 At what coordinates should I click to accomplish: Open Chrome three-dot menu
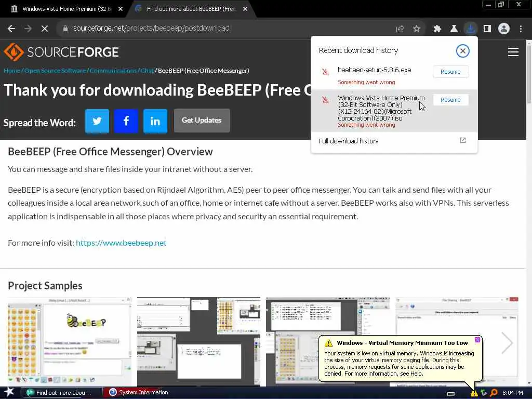coord(521,29)
